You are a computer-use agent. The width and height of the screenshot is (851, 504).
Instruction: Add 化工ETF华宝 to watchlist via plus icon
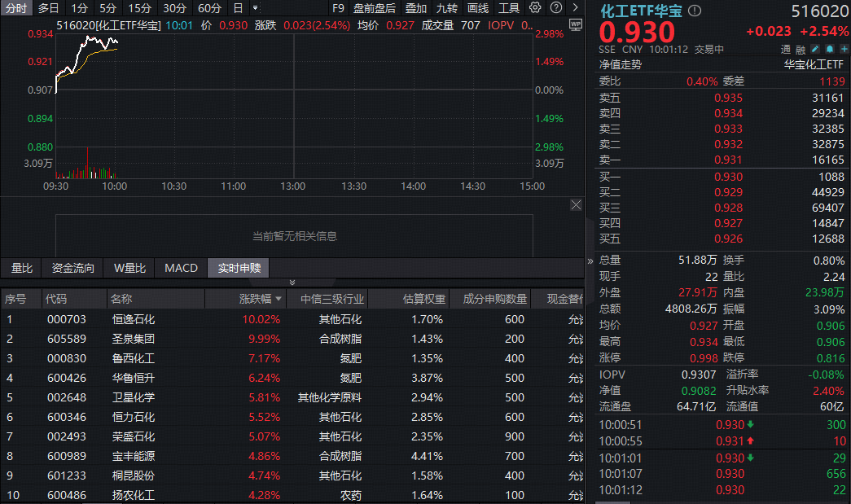[x=844, y=49]
